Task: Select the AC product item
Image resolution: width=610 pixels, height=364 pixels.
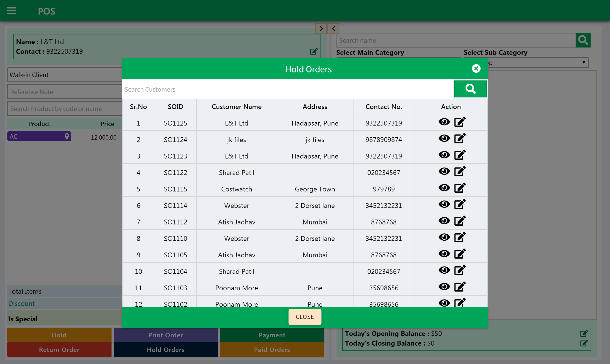Action: [39, 136]
